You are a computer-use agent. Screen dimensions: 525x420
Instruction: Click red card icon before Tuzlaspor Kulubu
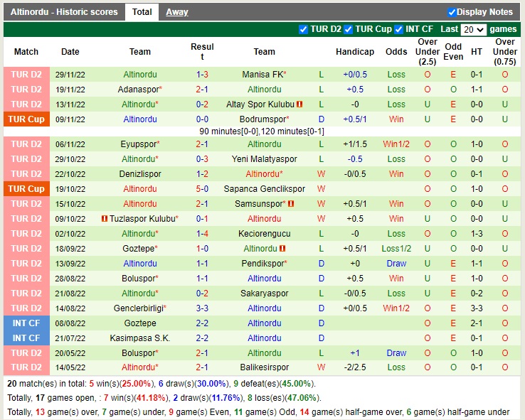click(105, 219)
